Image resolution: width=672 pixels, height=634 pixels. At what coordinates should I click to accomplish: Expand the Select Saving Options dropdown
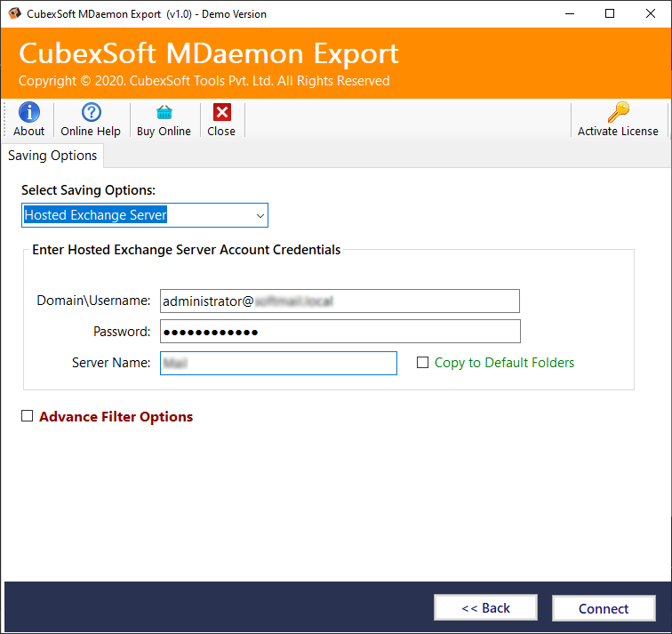click(x=260, y=215)
